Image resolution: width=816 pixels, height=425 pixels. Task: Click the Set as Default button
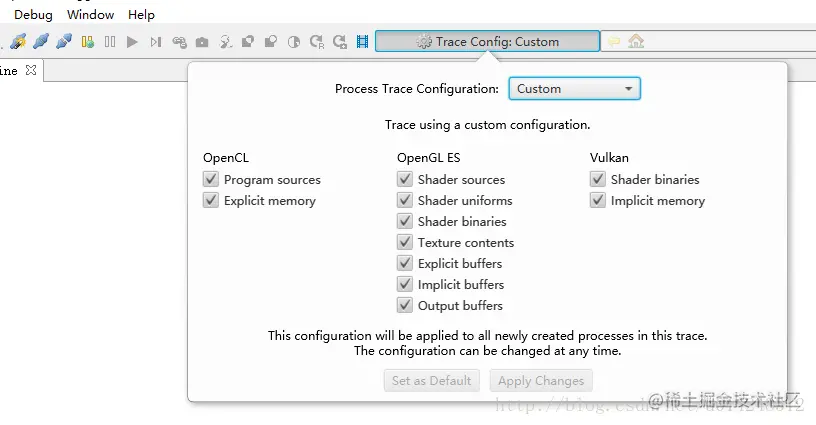pos(431,381)
